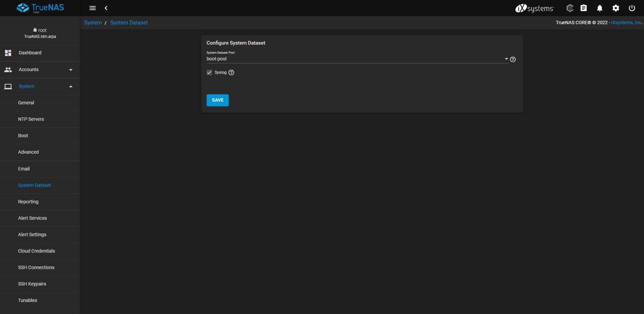Open NTP Servers settings

(x=31, y=119)
